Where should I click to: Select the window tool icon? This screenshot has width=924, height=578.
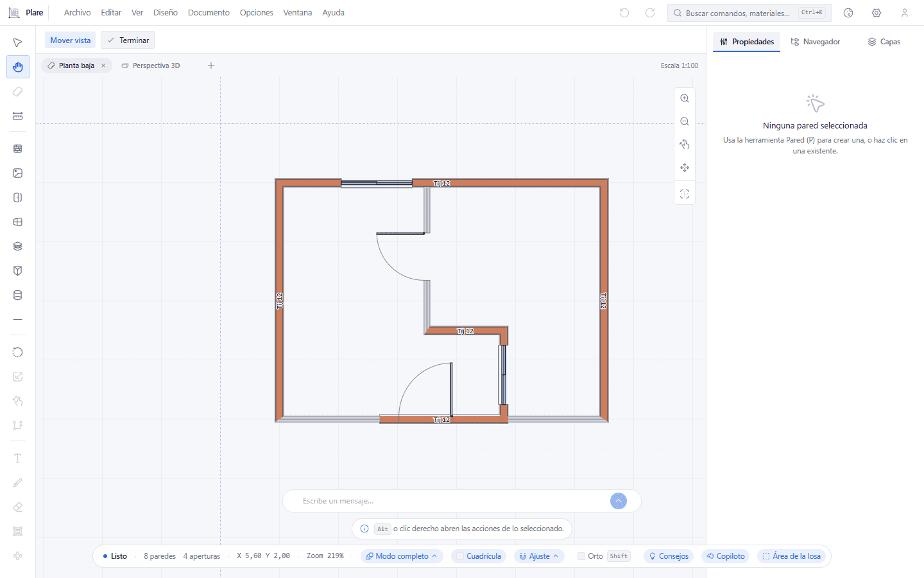(18, 222)
